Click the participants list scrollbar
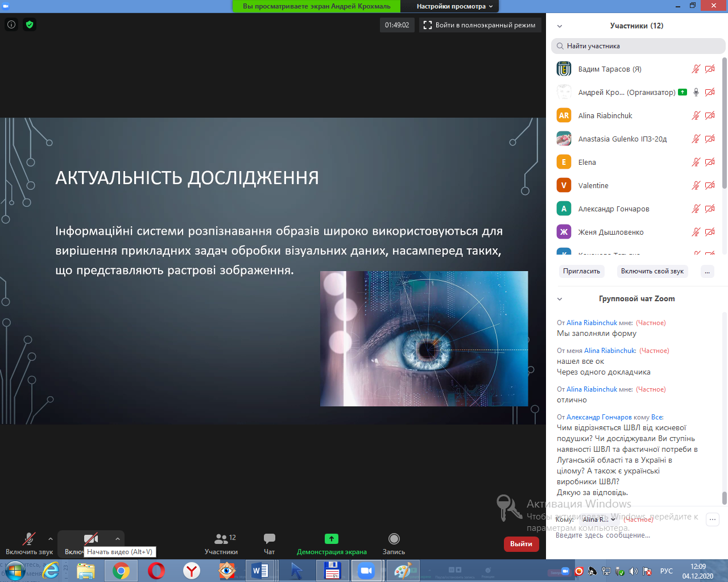Image resolution: width=728 pixels, height=582 pixels. click(x=724, y=122)
